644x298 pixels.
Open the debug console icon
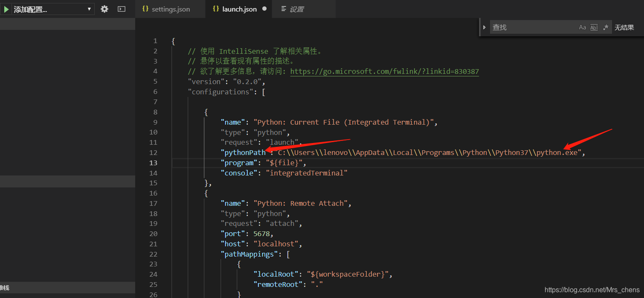(x=122, y=9)
